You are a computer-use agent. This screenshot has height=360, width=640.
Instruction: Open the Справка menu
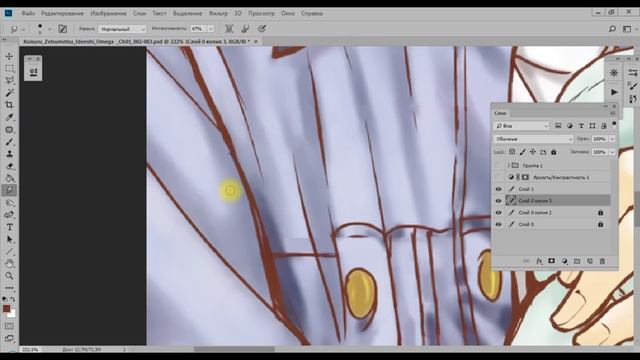point(312,13)
